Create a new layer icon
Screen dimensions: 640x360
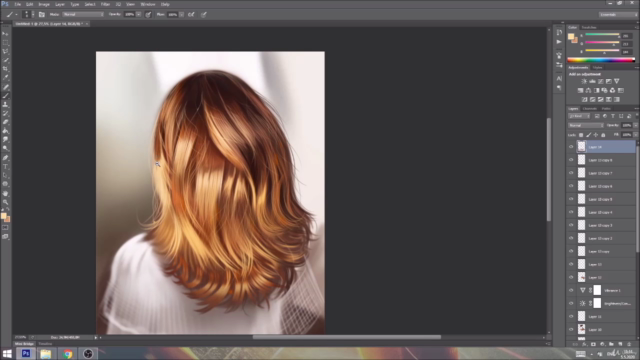pyautogui.click(x=620, y=344)
